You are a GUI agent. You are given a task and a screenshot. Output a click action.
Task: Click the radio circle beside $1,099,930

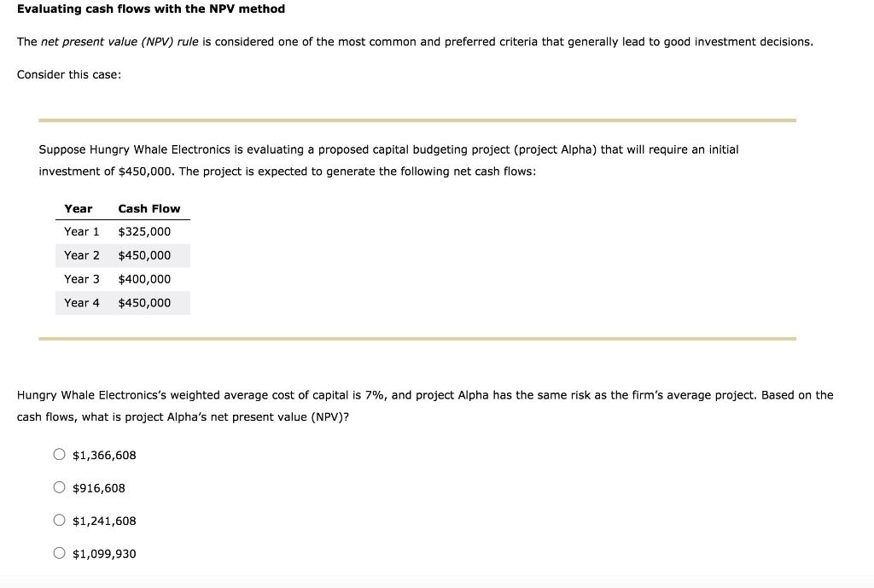[x=59, y=552]
